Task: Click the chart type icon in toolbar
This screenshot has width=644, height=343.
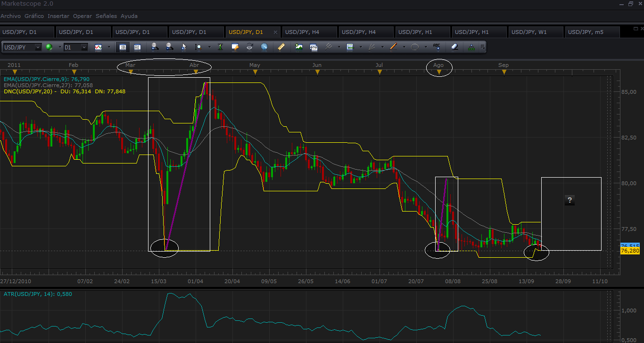Action: pyautogui.click(x=98, y=47)
